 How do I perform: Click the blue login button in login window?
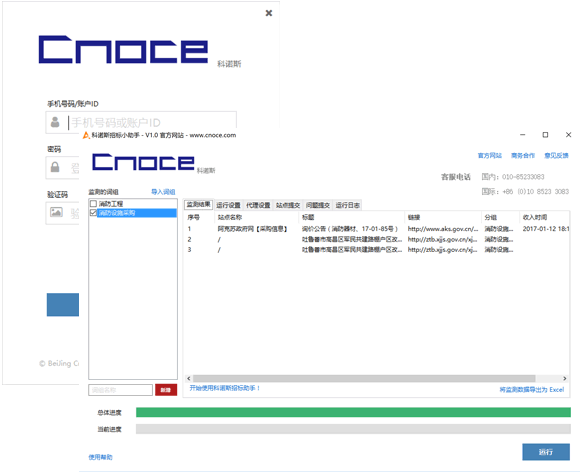coord(63,305)
